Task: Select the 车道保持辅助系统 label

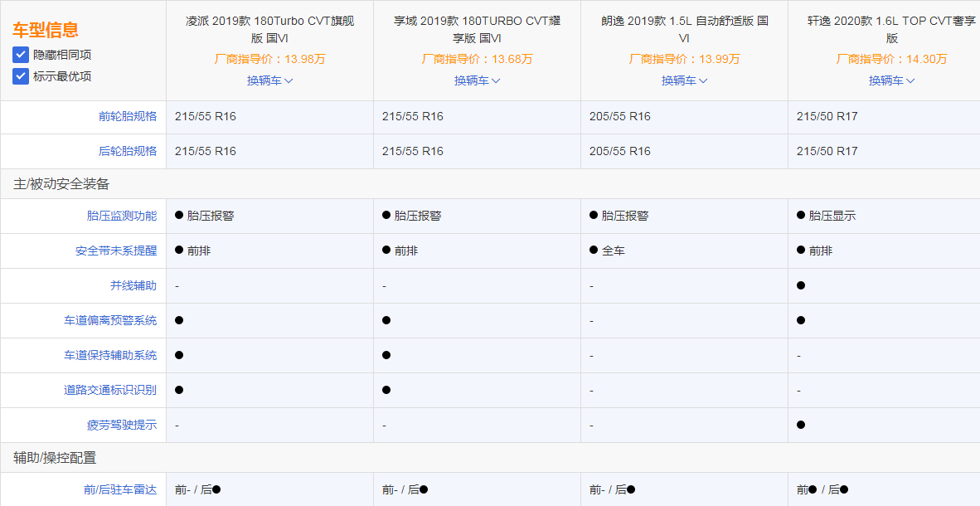Action: pos(110,355)
